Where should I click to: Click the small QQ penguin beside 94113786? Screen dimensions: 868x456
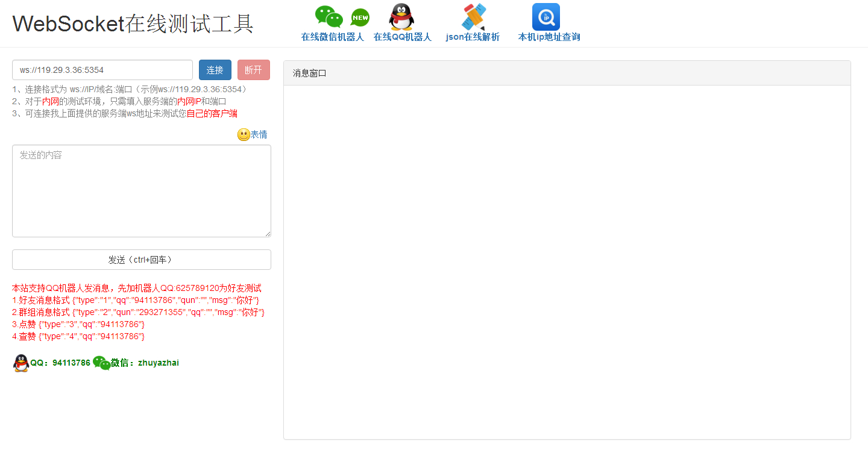pyautogui.click(x=21, y=363)
